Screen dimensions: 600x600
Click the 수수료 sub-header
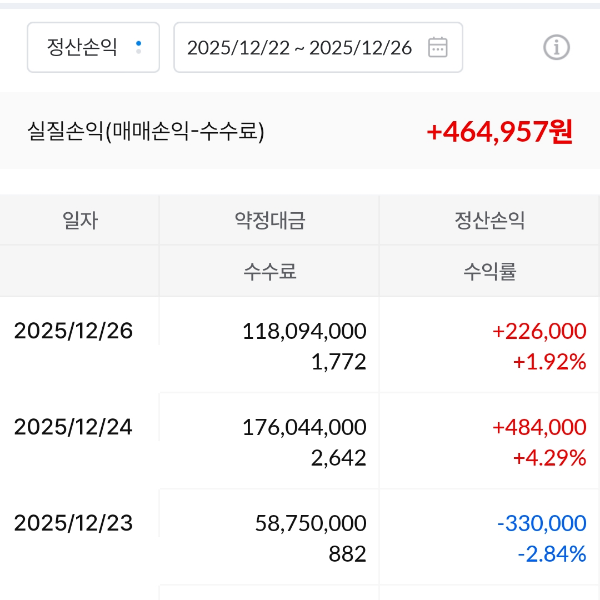click(270, 271)
